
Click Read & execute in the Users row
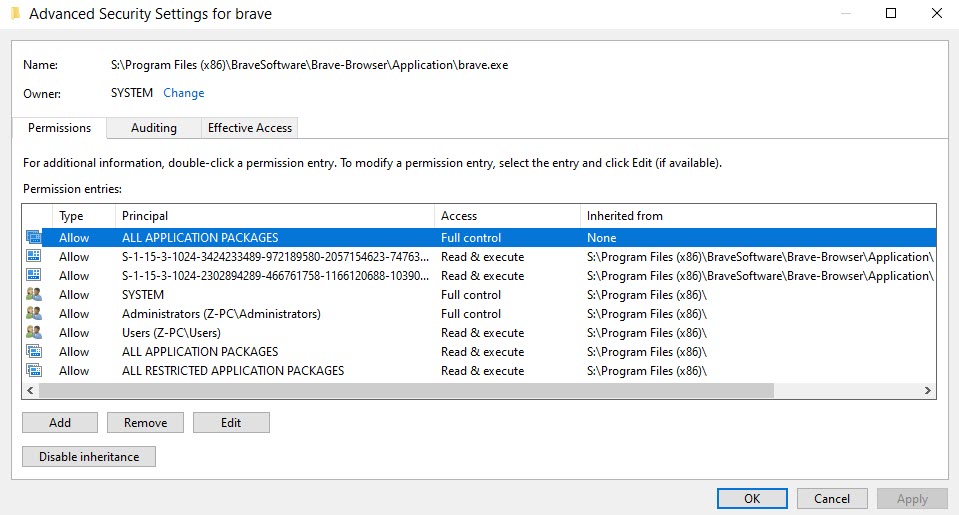(x=483, y=333)
